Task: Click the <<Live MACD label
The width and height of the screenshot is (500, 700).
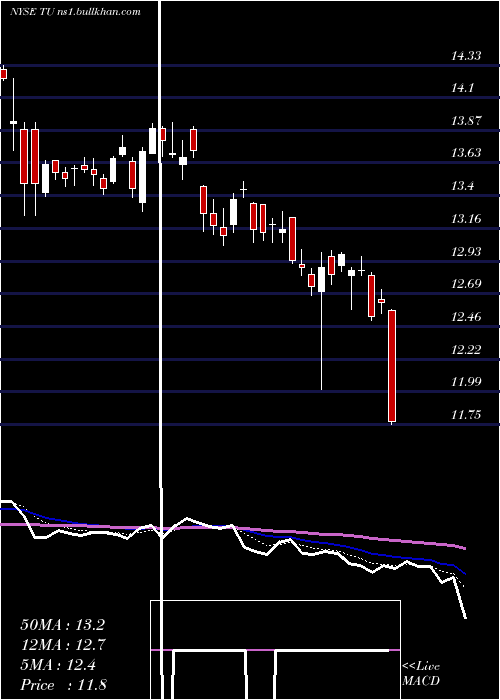Action: point(421,673)
